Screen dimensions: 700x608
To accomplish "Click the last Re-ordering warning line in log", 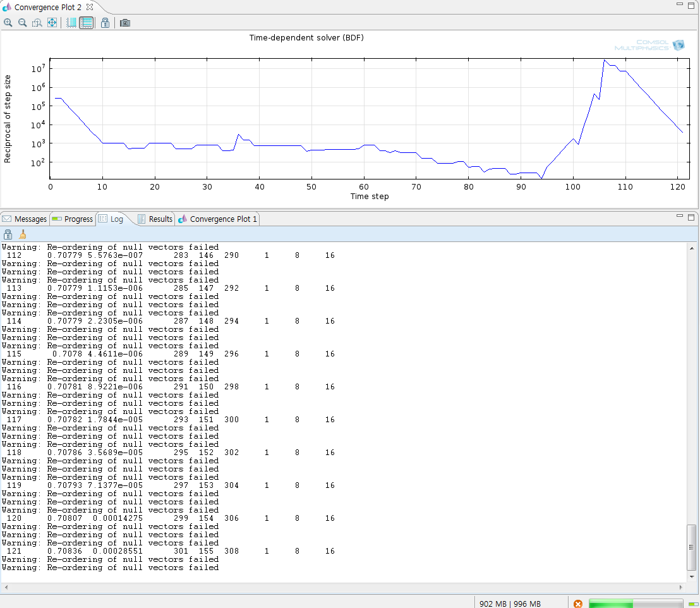I will pyautogui.click(x=111, y=568).
